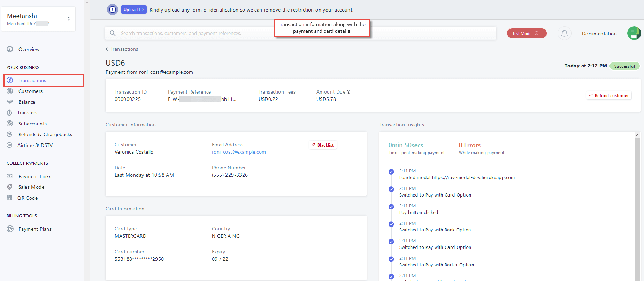Select Transfers from the sidebar
This screenshot has width=644, height=281.
tap(27, 113)
